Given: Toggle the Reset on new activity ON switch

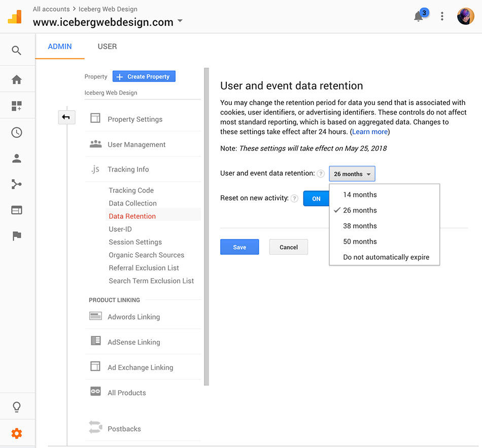Looking at the screenshot, I should (316, 199).
